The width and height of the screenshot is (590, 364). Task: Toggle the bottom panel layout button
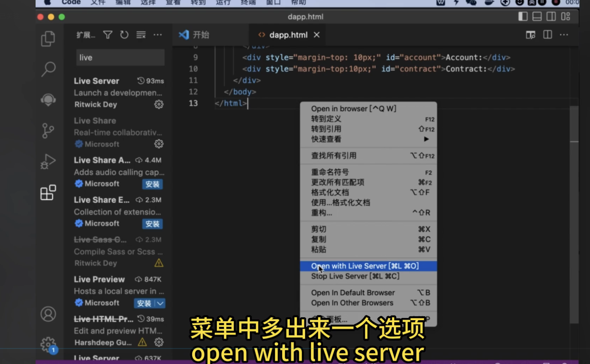(537, 16)
